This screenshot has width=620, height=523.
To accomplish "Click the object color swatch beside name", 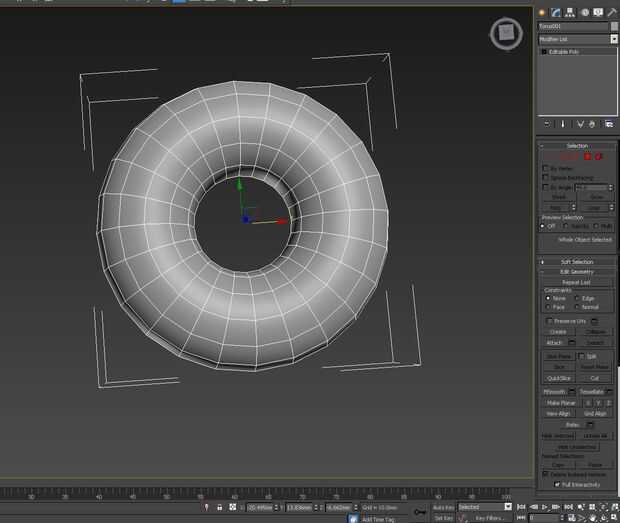I will (x=614, y=26).
